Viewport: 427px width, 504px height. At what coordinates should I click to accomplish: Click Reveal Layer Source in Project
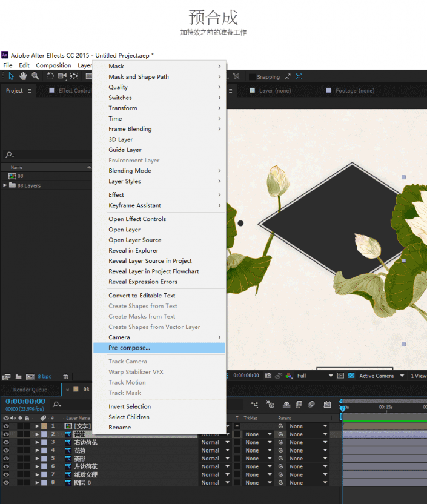[159, 261]
